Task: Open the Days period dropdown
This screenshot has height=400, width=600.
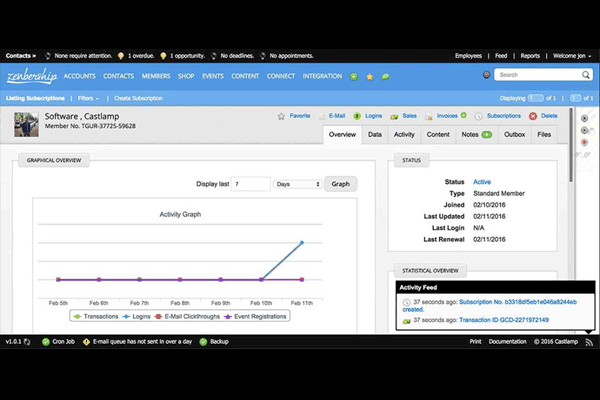Action: [299, 184]
